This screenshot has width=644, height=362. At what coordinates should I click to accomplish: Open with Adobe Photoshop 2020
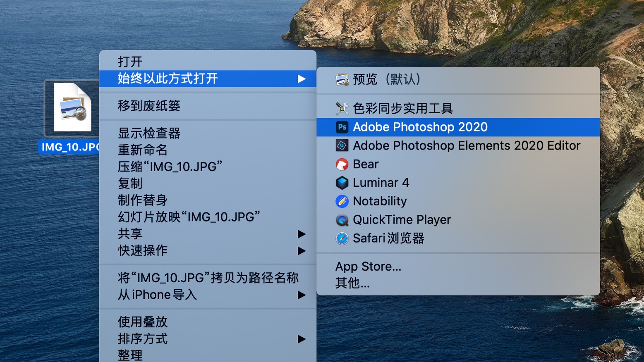458,127
